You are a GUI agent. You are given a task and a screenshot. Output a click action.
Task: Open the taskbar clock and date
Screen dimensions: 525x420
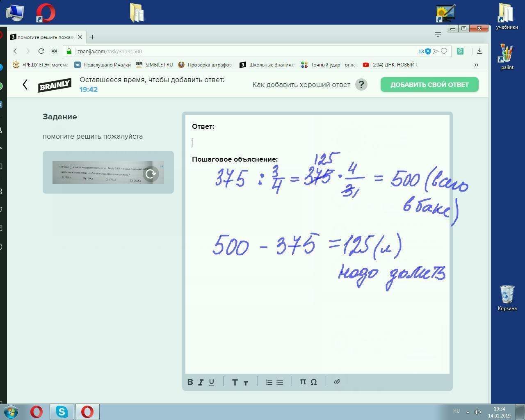(499, 412)
